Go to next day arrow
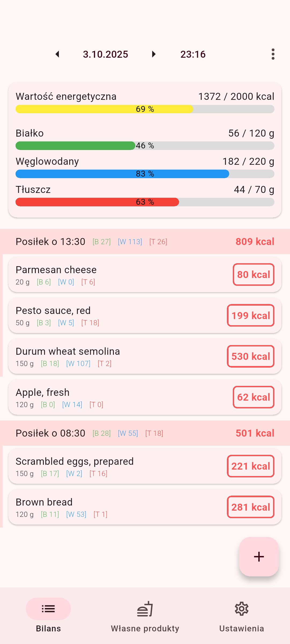 (154, 54)
